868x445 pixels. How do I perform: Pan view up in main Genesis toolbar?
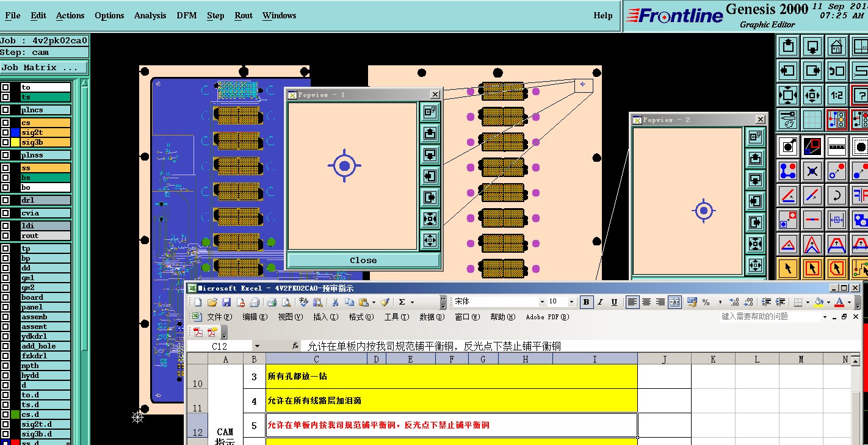pyautogui.click(x=788, y=46)
